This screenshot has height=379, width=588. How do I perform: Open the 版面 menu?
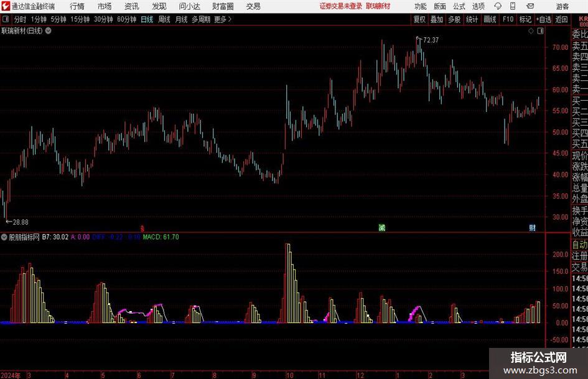click(439, 6)
